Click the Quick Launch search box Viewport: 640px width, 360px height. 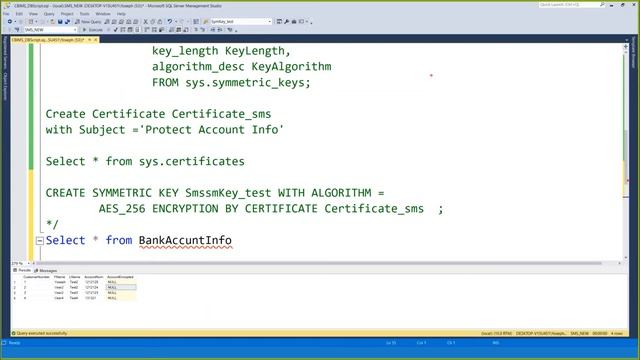point(571,5)
